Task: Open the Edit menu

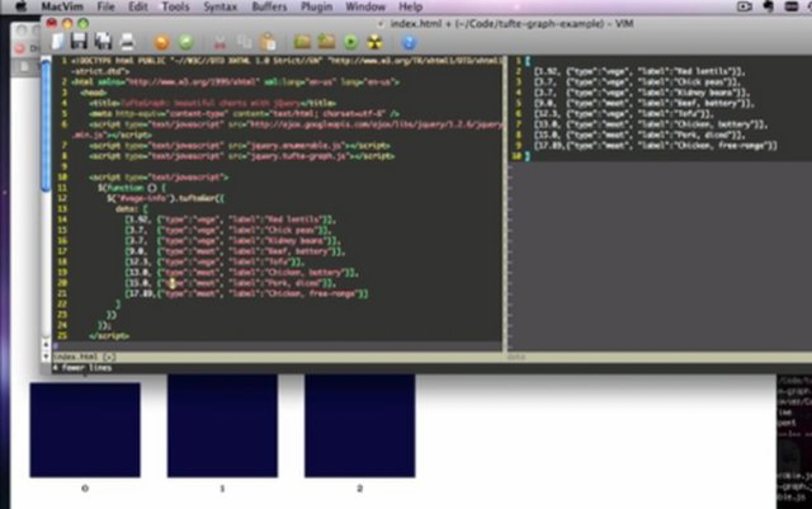Action: tap(138, 6)
